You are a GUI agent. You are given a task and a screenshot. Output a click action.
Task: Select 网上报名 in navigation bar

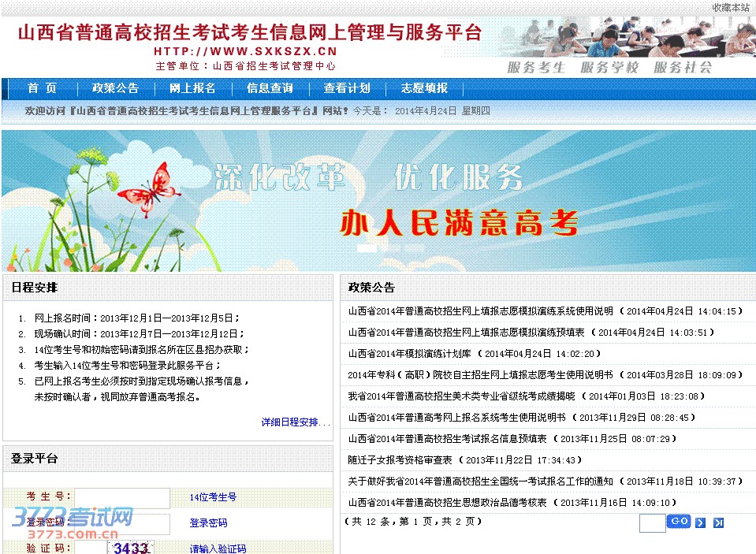pyautogui.click(x=192, y=88)
